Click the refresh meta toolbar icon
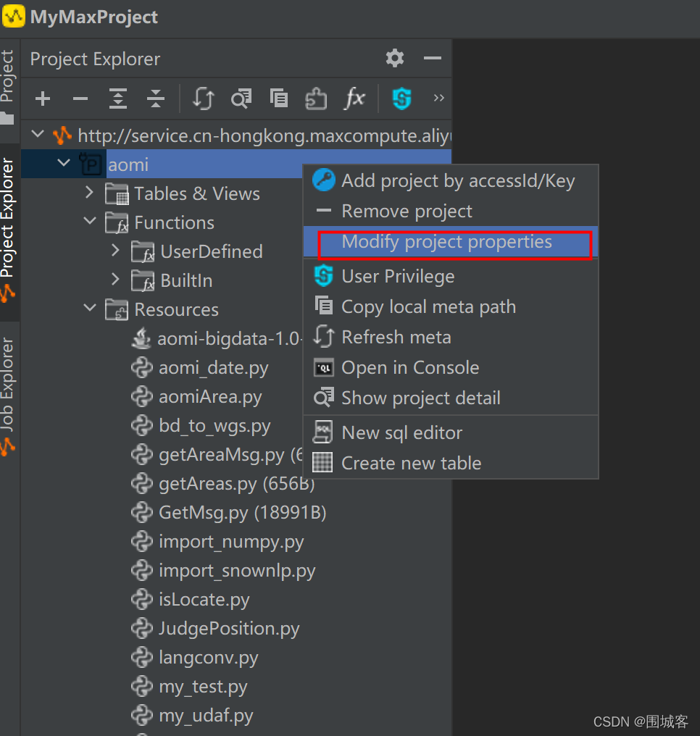 [204, 99]
